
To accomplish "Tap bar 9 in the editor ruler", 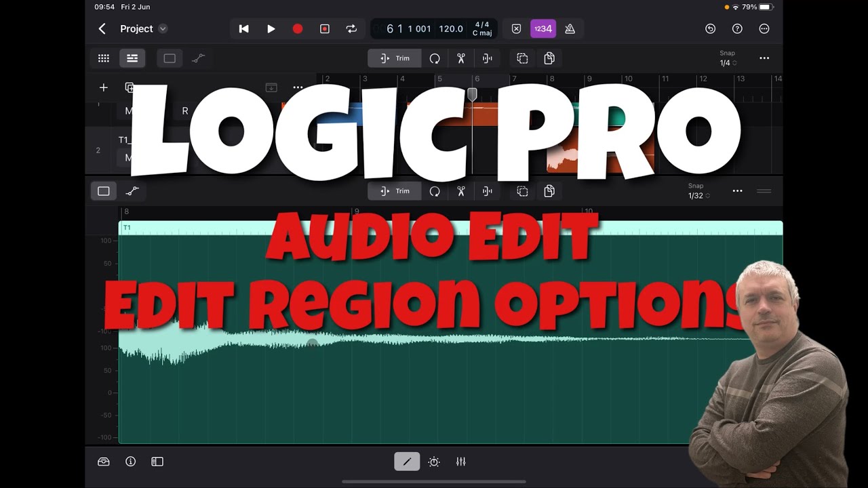I will [x=357, y=211].
